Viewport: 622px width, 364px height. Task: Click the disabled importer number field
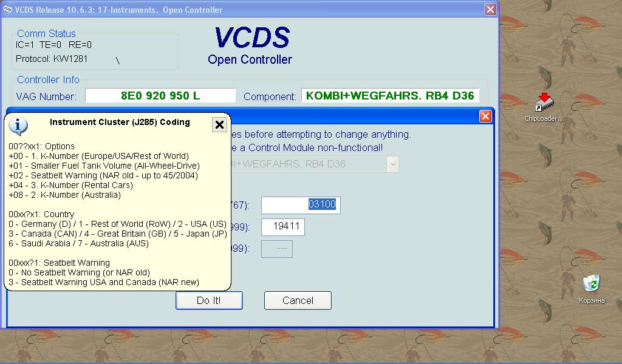point(277,249)
